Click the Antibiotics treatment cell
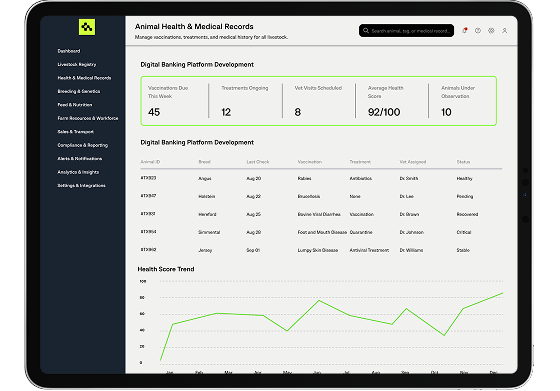Screen dimensions: 560x391 (x=361, y=179)
